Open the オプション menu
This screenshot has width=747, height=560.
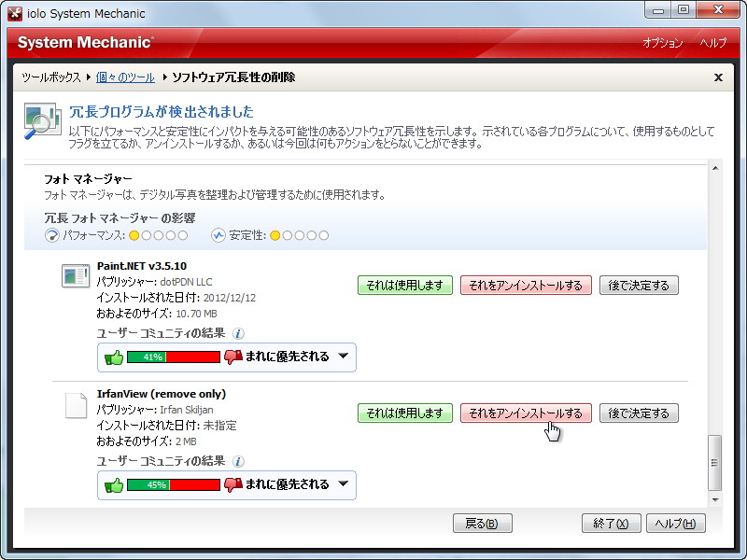click(x=662, y=43)
